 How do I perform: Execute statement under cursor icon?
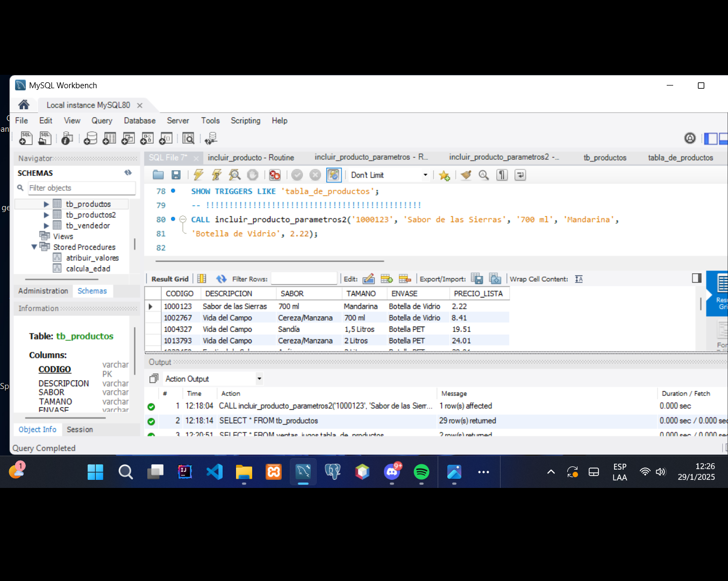(x=217, y=175)
